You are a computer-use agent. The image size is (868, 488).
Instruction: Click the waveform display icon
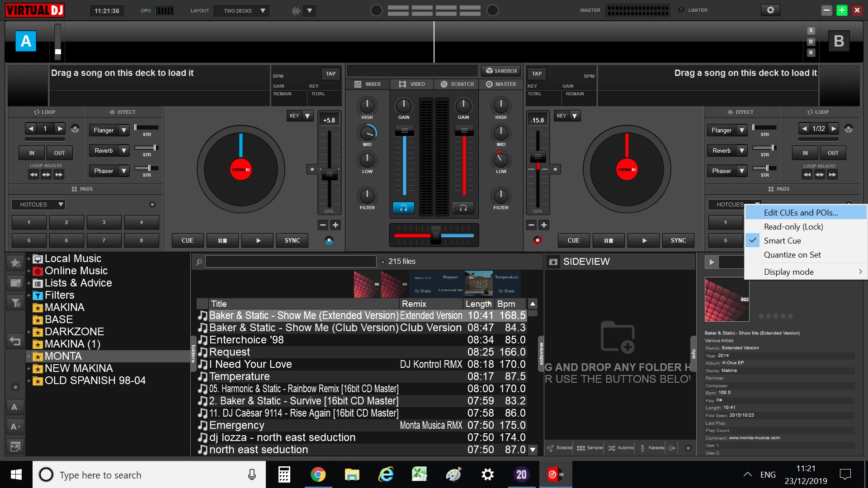tap(296, 10)
